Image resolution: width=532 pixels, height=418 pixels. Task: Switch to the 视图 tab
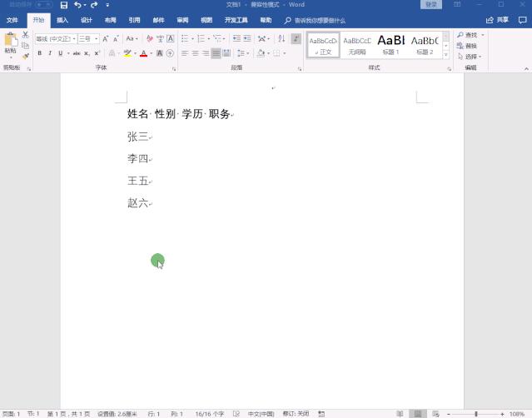pos(206,20)
